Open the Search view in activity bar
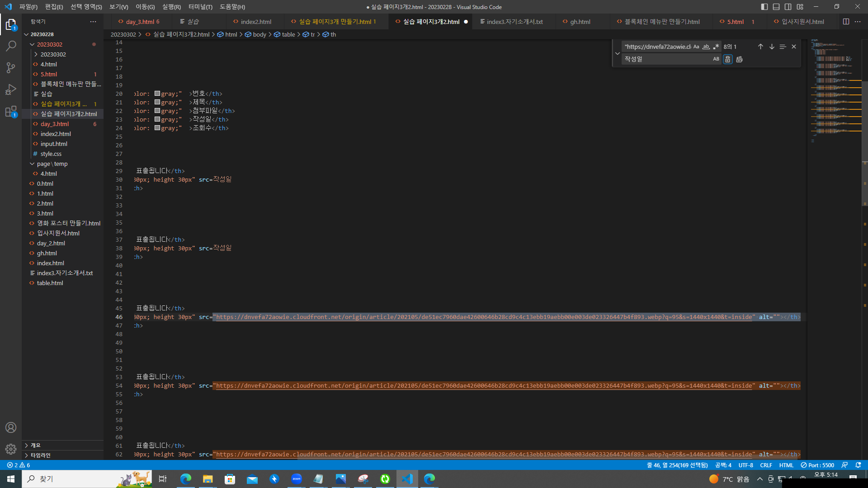The image size is (868, 488). pos(11,46)
